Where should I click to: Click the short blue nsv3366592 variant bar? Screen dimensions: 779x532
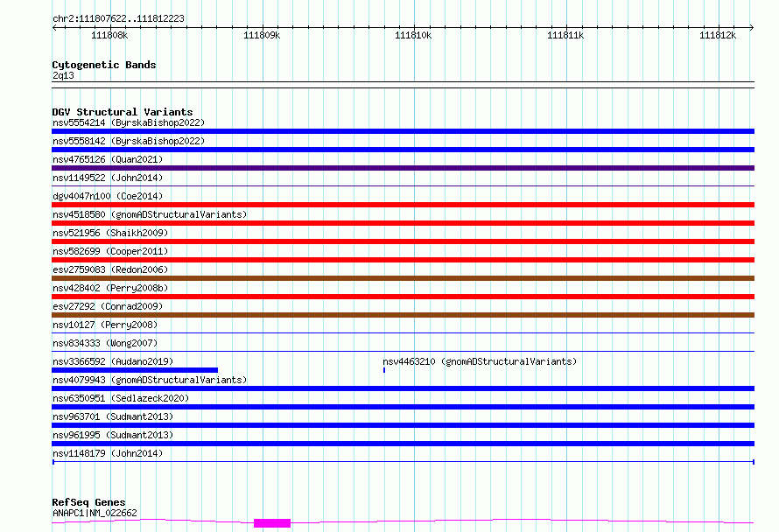(135, 370)
